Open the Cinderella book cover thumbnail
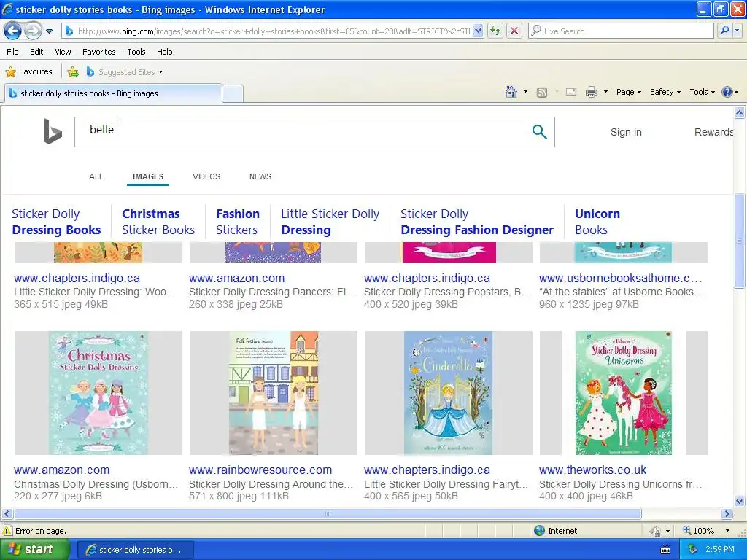The height and width of the screenshot is (560, 747). click(x=449, y=393)
